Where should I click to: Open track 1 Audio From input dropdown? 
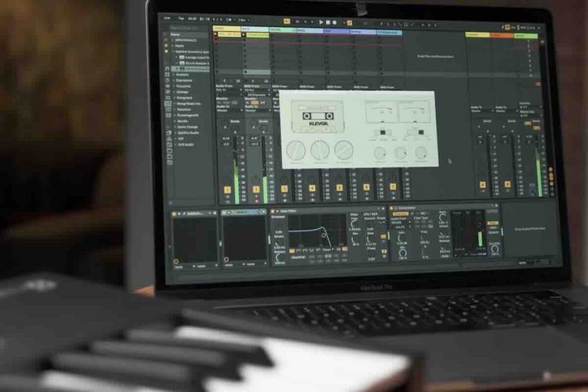coord(229,90)
